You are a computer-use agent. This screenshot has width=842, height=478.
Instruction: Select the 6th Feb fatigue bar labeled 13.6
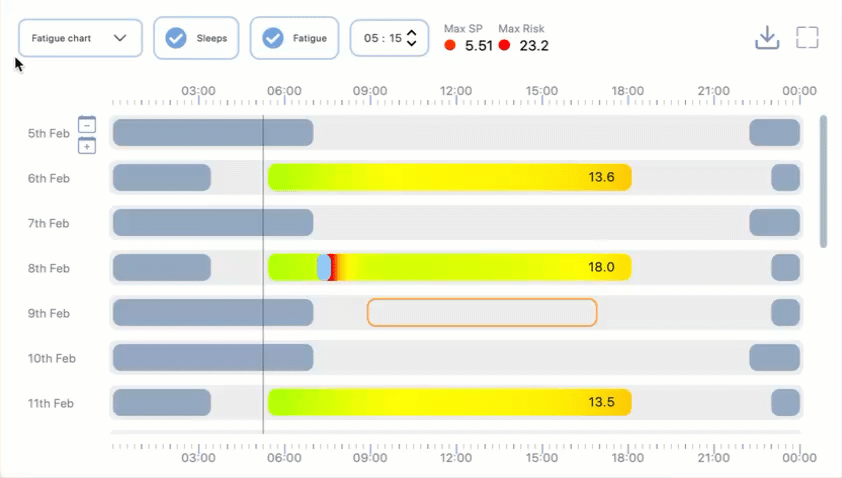pos(449,177)
